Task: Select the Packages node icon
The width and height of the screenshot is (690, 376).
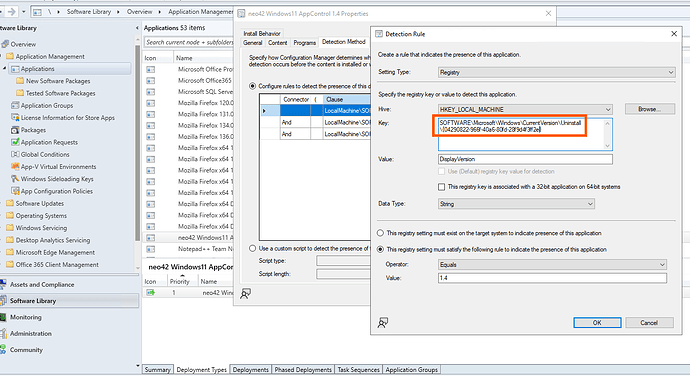Action: pyautogui.click(x=15, y=130)
